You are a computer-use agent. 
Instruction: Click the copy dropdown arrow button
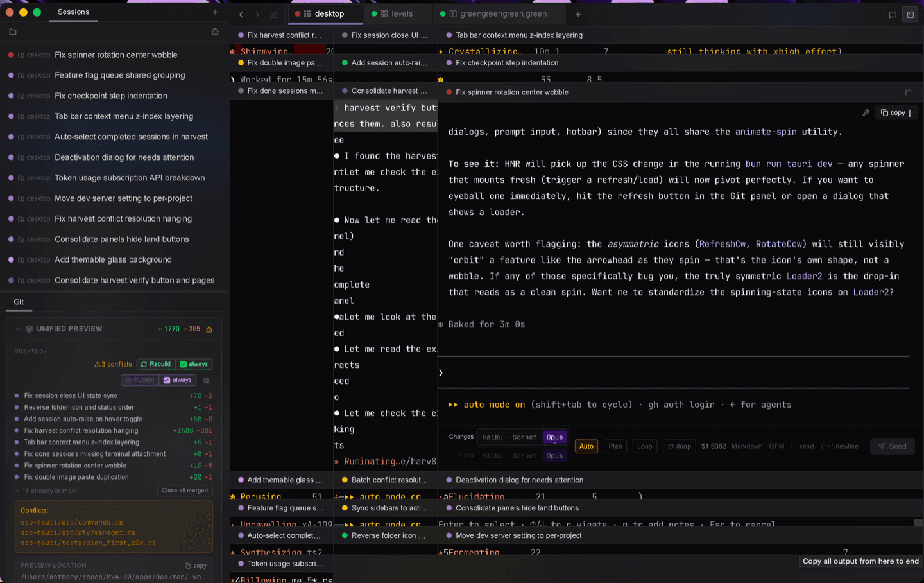896,112
